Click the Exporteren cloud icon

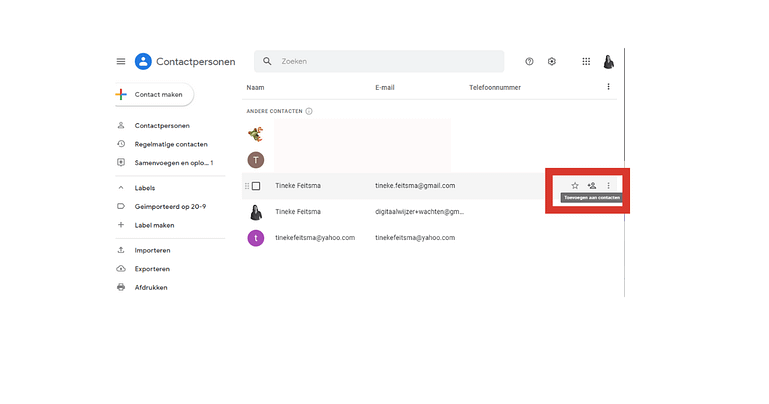pos(121,269)
